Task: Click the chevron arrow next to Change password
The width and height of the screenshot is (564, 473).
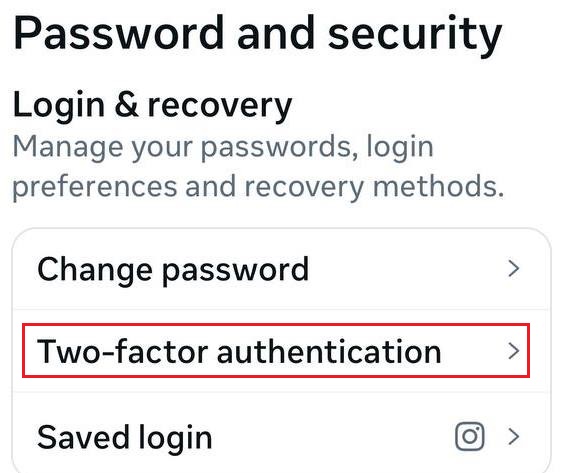Action: tap(514, 269)
